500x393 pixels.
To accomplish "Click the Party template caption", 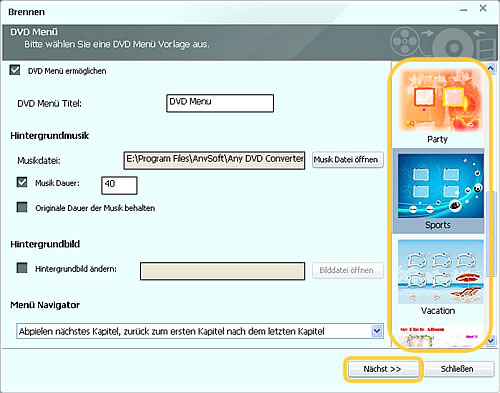I will 438,139.
